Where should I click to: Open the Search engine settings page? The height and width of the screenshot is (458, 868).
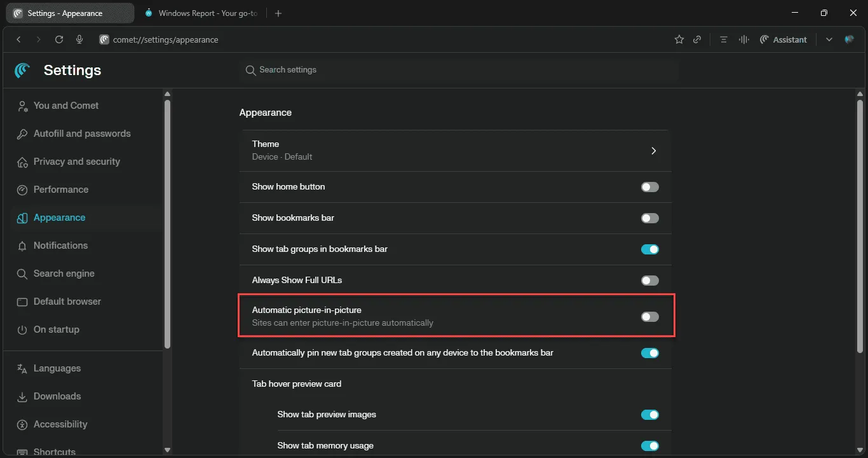[x=64, y=274]
